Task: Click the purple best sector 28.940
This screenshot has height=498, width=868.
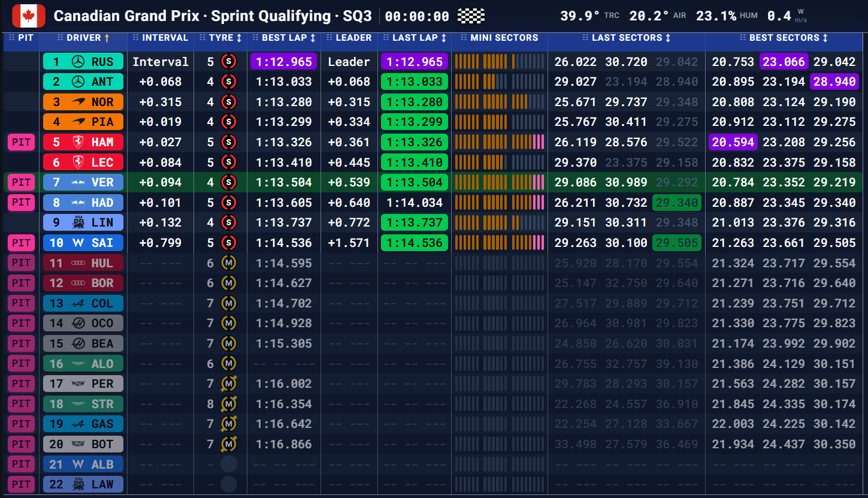Action: point(834,82)
